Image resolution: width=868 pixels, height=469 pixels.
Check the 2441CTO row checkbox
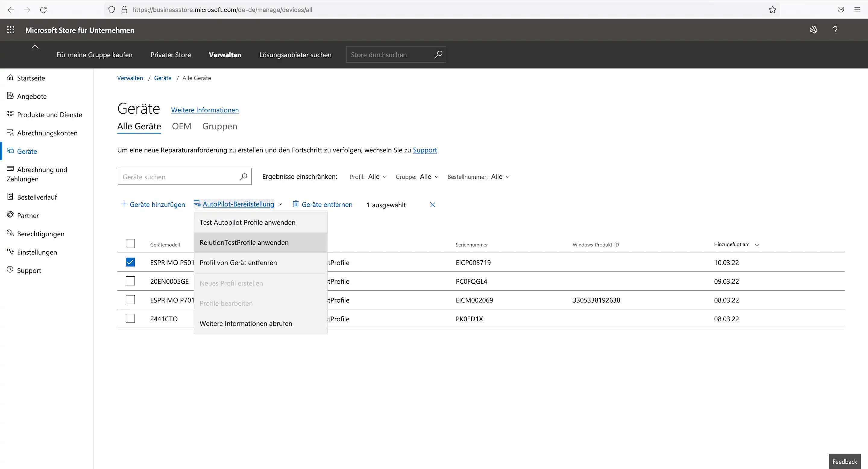pyautogui.click(x=131, y=318)
